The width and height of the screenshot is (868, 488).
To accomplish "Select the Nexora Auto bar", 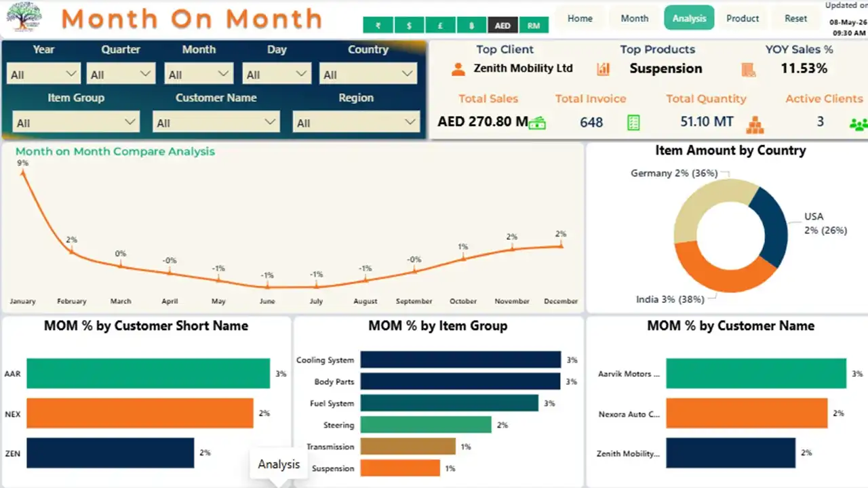I will 747,413.
